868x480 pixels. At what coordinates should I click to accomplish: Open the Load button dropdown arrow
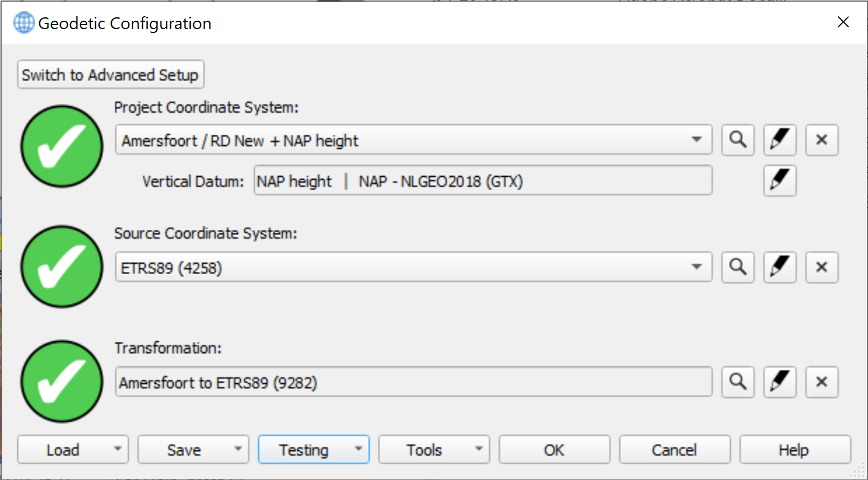[x=118, y=449]
